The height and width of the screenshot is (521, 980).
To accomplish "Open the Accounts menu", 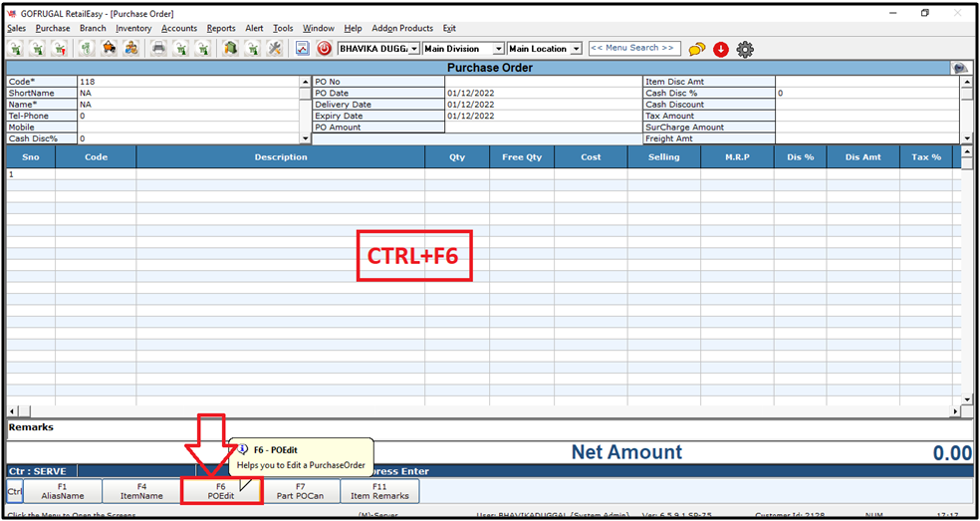I will [x=179, y=28].
